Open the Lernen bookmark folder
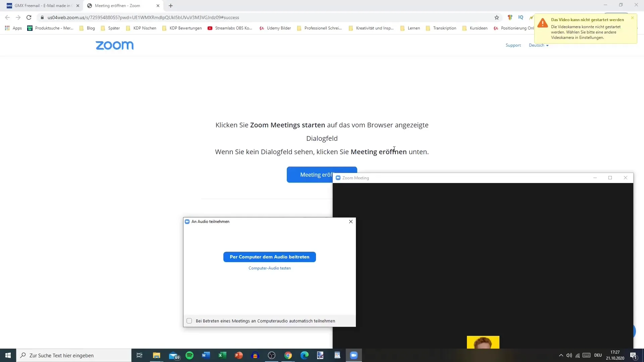This screenshot has height=362, width=644. pyautogui.click(x=410, y=28)
